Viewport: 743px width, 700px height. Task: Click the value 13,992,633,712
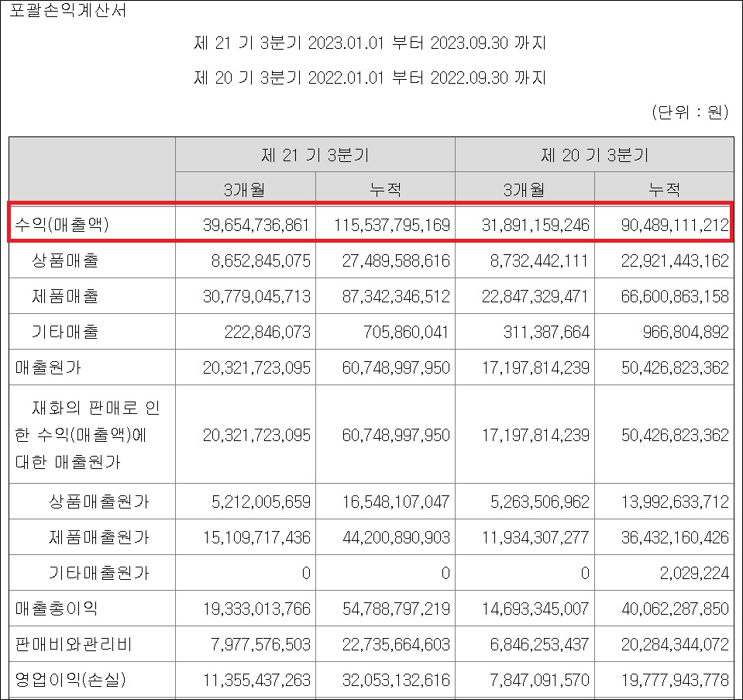pyautogui.click(x=675, y=502)
